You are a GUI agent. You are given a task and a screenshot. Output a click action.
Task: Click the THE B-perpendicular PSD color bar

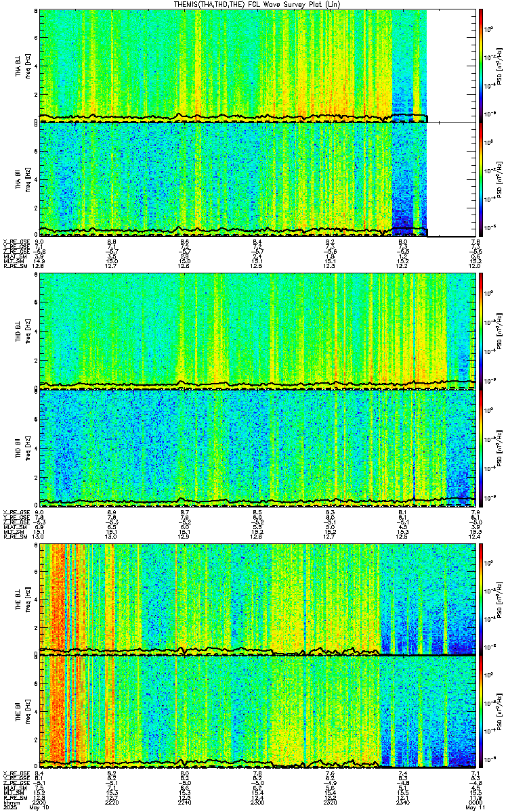click(x=481, y=598)
